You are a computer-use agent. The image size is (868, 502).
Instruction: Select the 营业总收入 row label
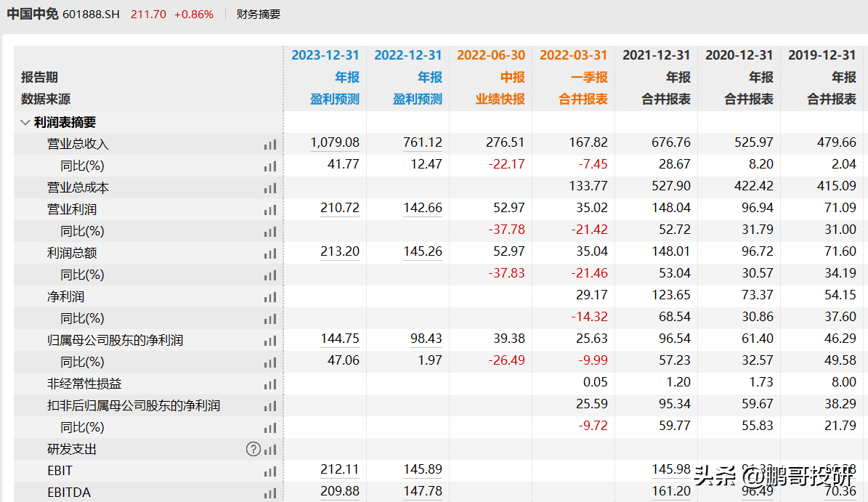(78, 144)
